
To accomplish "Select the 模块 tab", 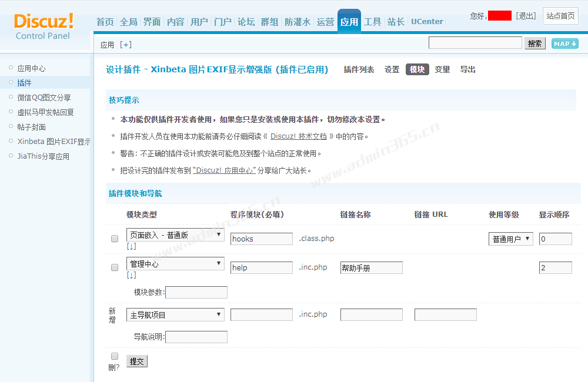I will [x=417, y=69].
